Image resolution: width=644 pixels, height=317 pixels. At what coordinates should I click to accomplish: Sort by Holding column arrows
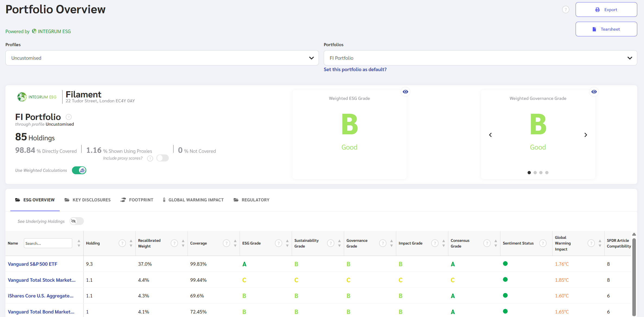click(x=131, y=243)
